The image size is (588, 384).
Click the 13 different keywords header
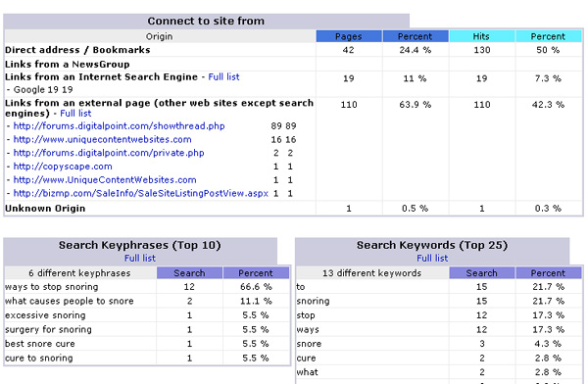(x=372, y=273)
